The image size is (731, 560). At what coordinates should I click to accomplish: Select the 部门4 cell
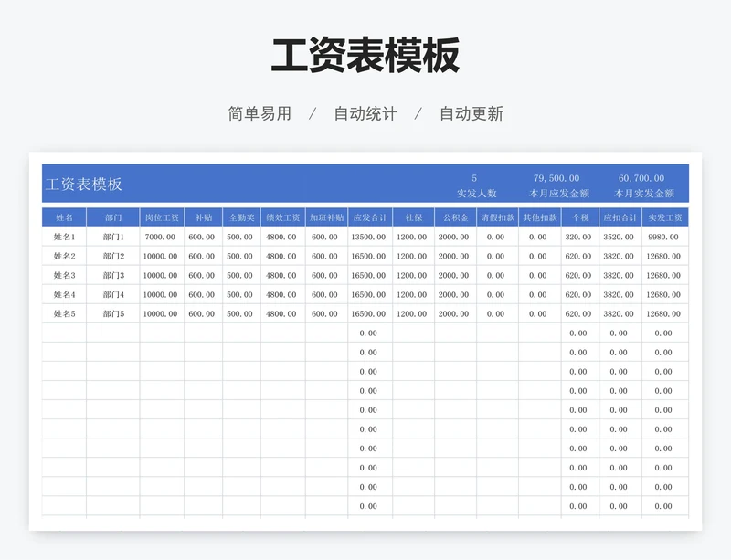(113, 295)
